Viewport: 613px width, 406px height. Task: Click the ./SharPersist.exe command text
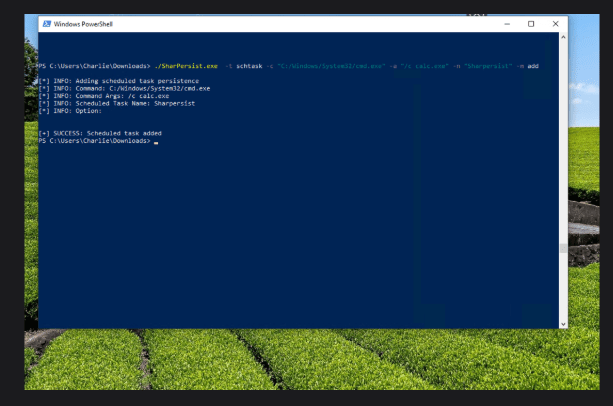click(186, 66)
